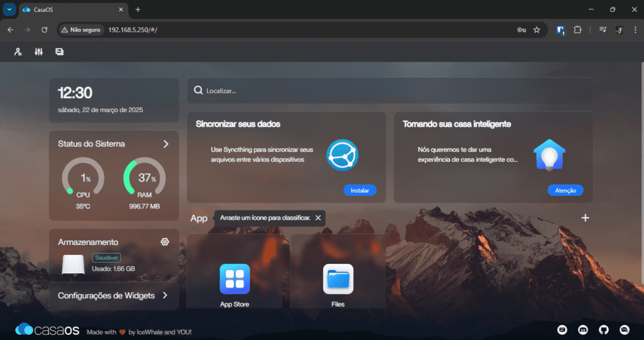Click the App section label
644x340 pixels.
(199, 218)
